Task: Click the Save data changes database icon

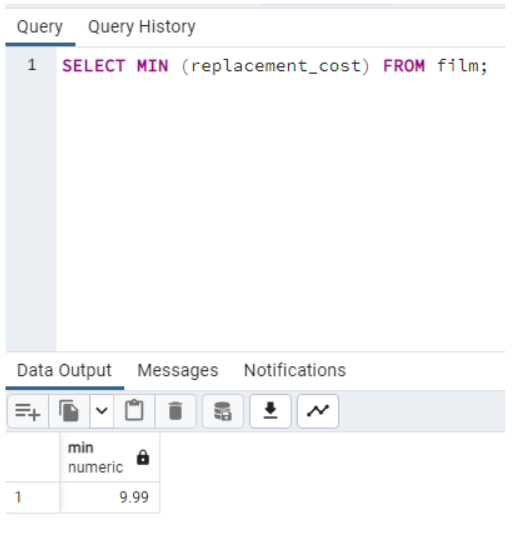Action: coord(223,411)
